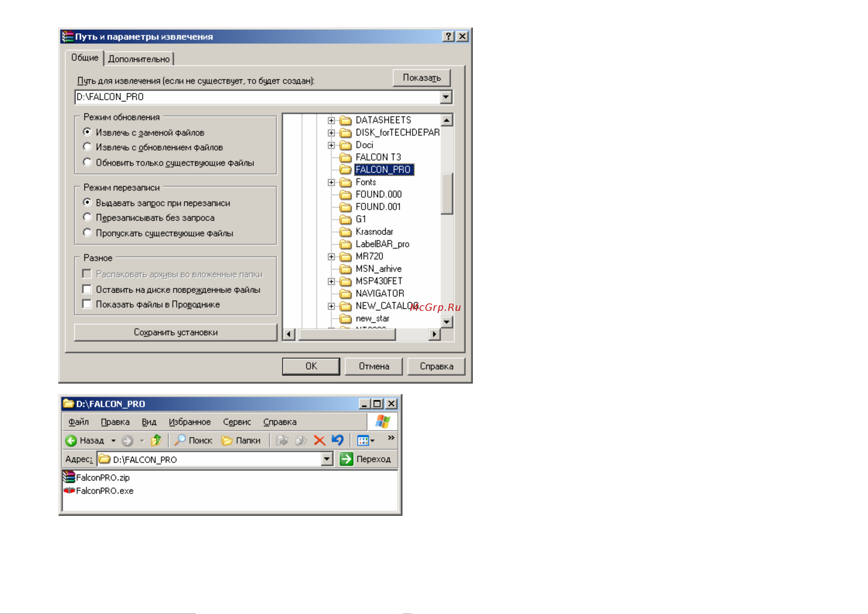Viewport: 868px width, 614px height.
Task: Expand the MSP430FET tree node
Action: point(331,282)
